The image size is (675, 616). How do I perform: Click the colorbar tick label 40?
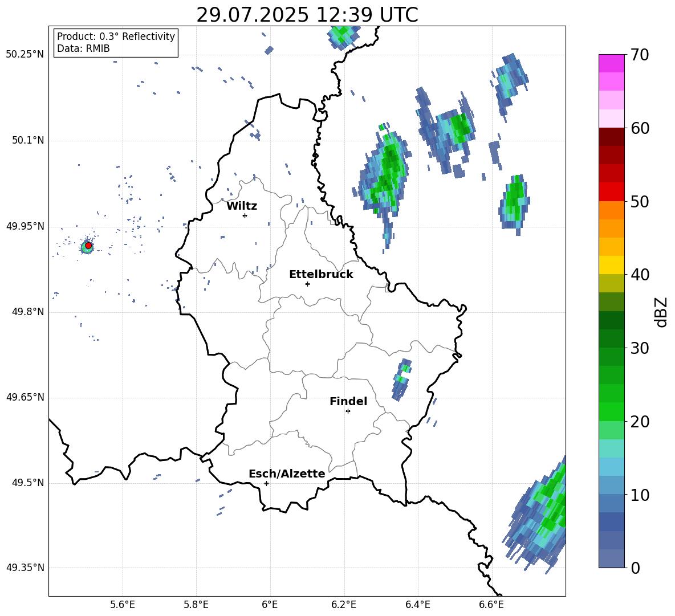pyautogui.click(x=639, y=275)
